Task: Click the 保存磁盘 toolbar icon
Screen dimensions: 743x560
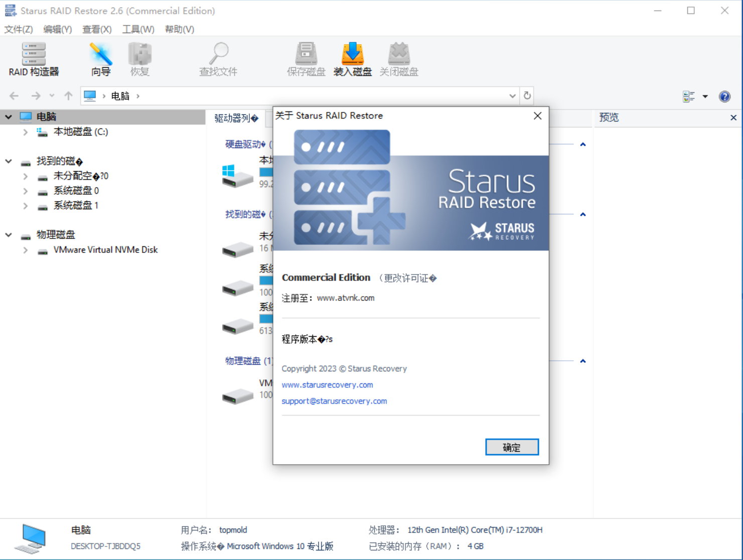Action: tap(306, 59)
